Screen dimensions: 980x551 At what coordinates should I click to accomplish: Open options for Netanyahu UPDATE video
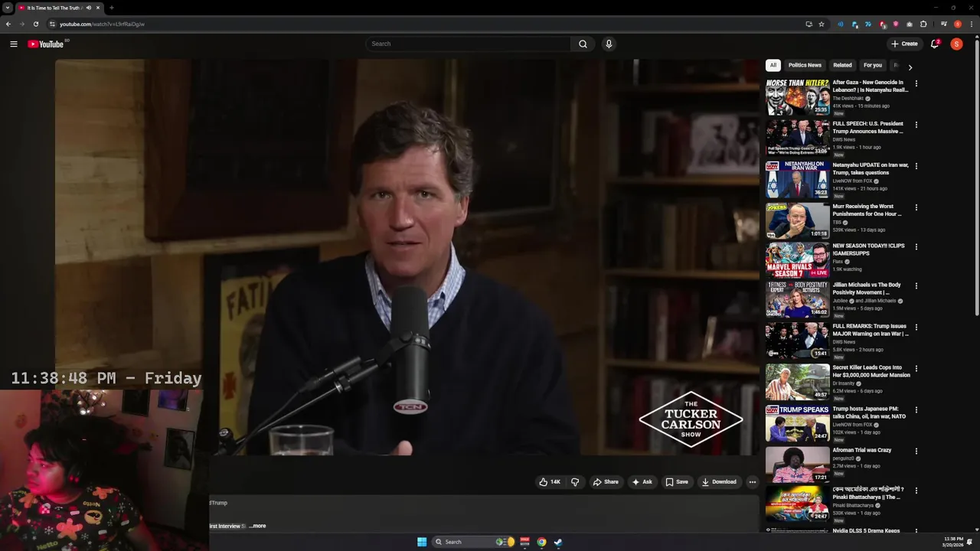[916, 166]
